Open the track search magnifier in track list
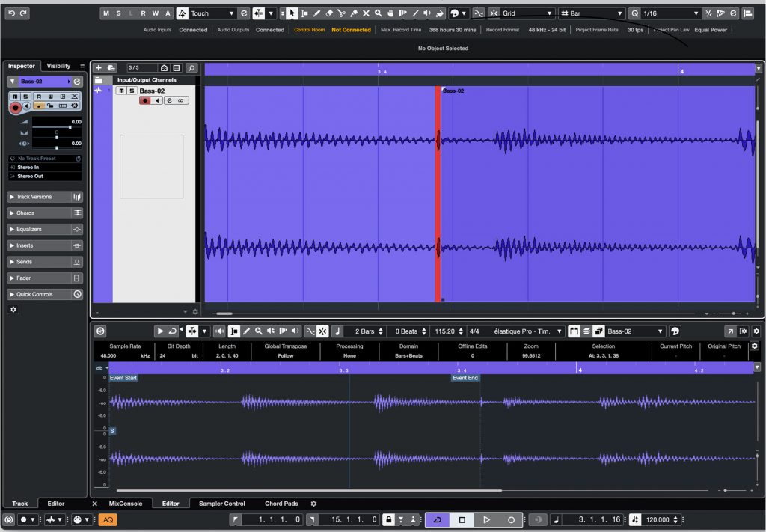Screen dimensions: 766x532 [x=191, y=68]
